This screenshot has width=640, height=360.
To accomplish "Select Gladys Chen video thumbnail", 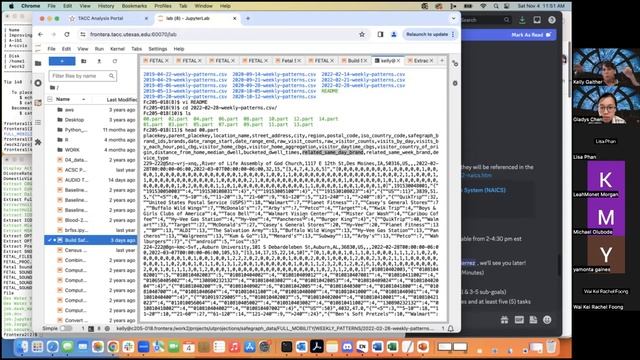I will click(x=606, y=104).
